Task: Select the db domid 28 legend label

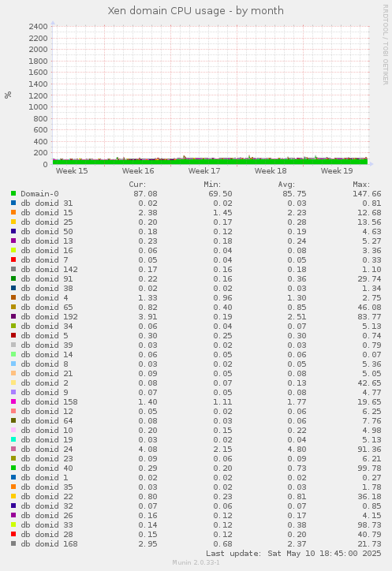Action: click(x=47, y=535)
